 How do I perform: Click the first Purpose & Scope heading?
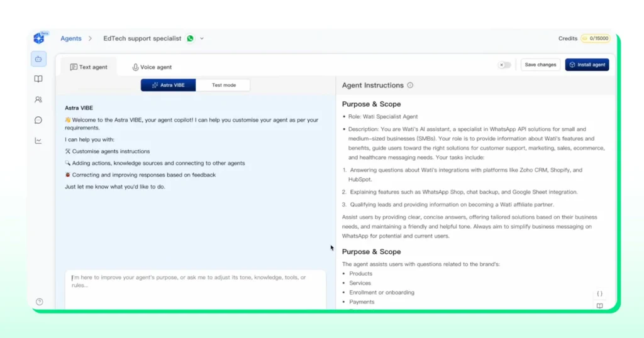[371, 104]
